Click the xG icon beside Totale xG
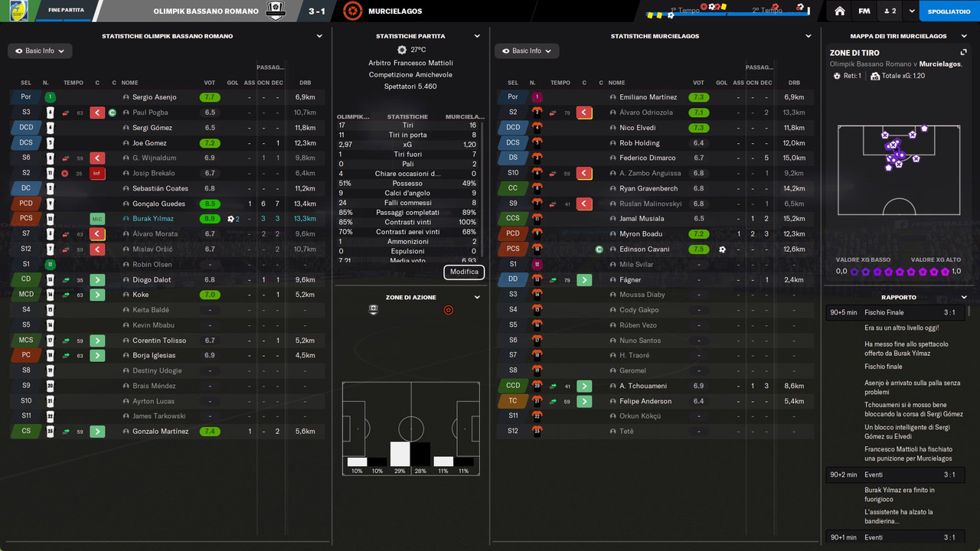This screenshot has width=980, height=551. point(875,77)
